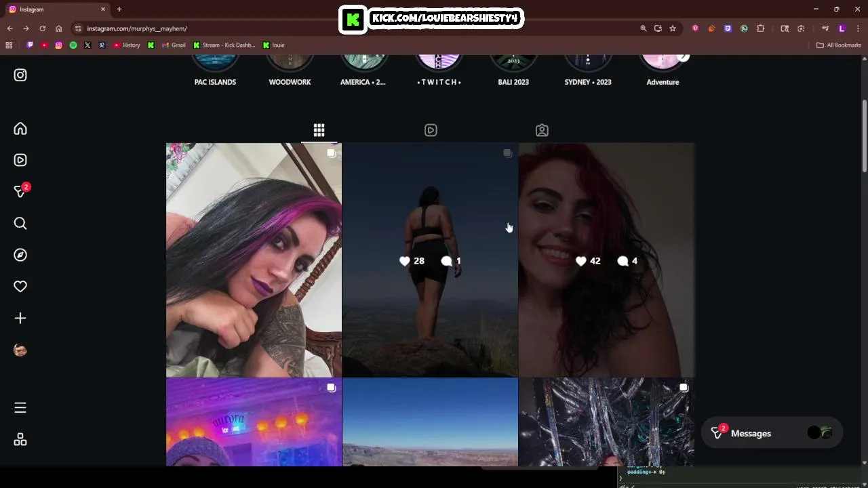Open the Twitch bookmark
Screen dimensions: 868x488
(30, 45)
